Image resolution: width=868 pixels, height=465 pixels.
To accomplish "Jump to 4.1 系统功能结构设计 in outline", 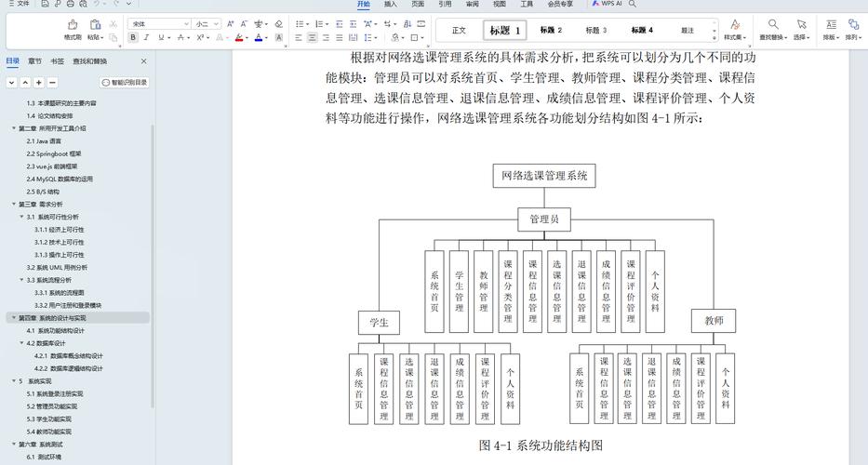I will coord(56,330).
